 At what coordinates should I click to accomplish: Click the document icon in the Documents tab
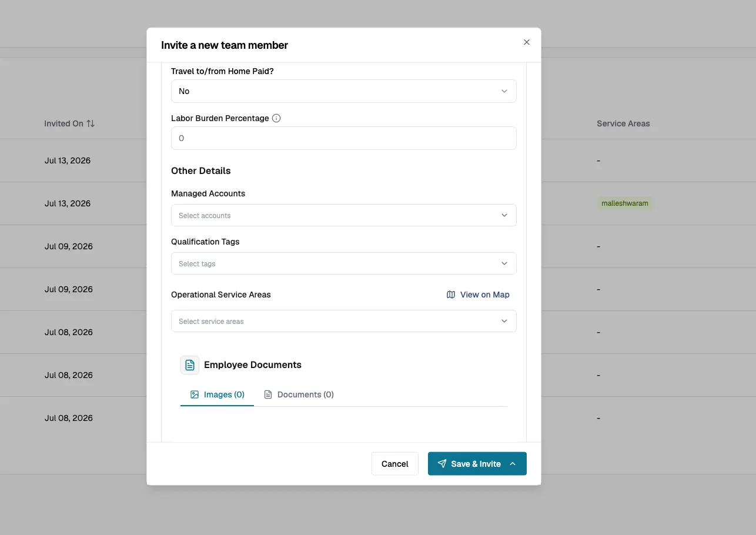click(x=268, y=394)
